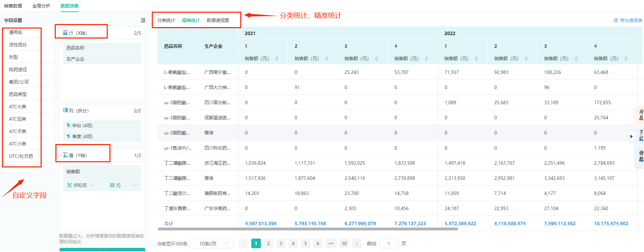
Task: Click the filter icon on 年份 (4项)
Action: click(68, 125)
